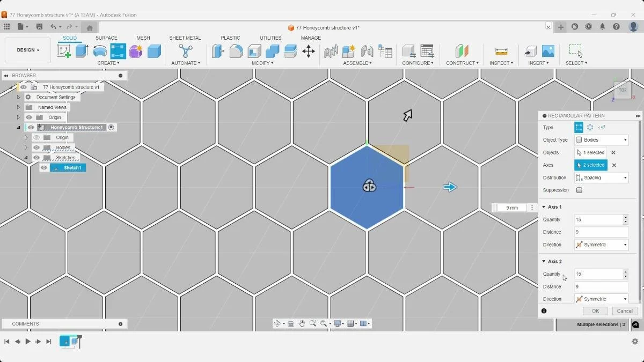Collapse the Axis 2 section
644x362 pixels.
coord(543,262)
